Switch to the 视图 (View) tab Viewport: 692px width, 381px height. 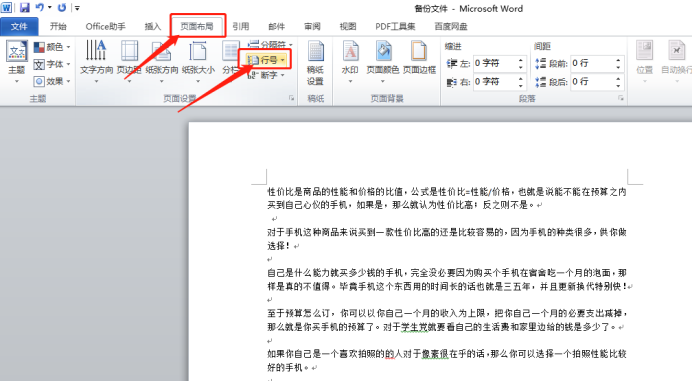348,26
